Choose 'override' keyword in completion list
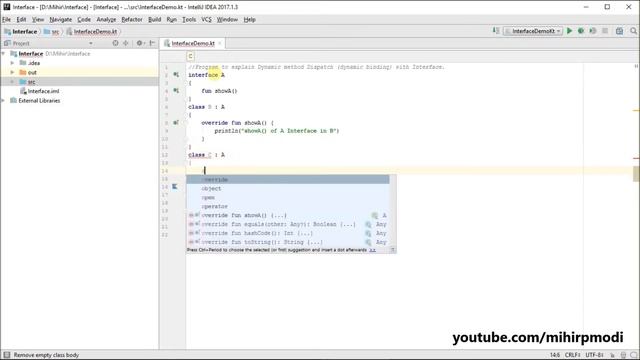The height and width of the screenshot is (360, 640). (288, 180)
